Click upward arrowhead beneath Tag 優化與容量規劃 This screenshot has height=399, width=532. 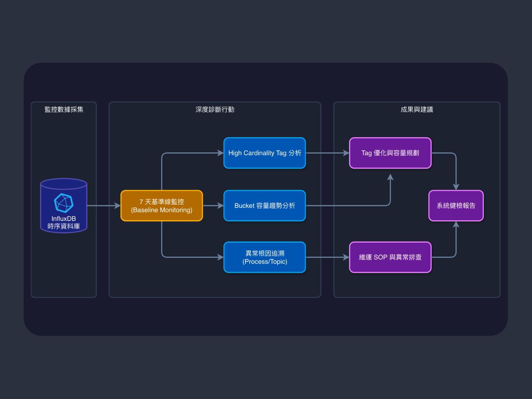pos(390,177)
